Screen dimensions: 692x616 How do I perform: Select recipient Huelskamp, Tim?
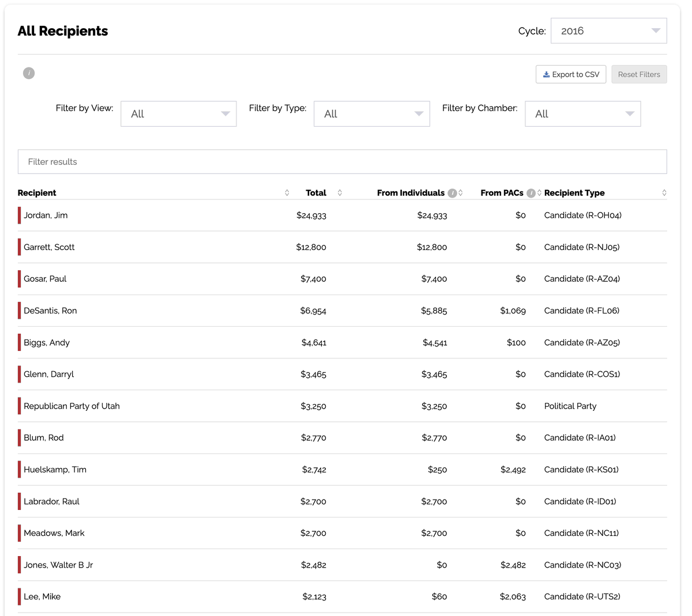(x=55, y=470)
